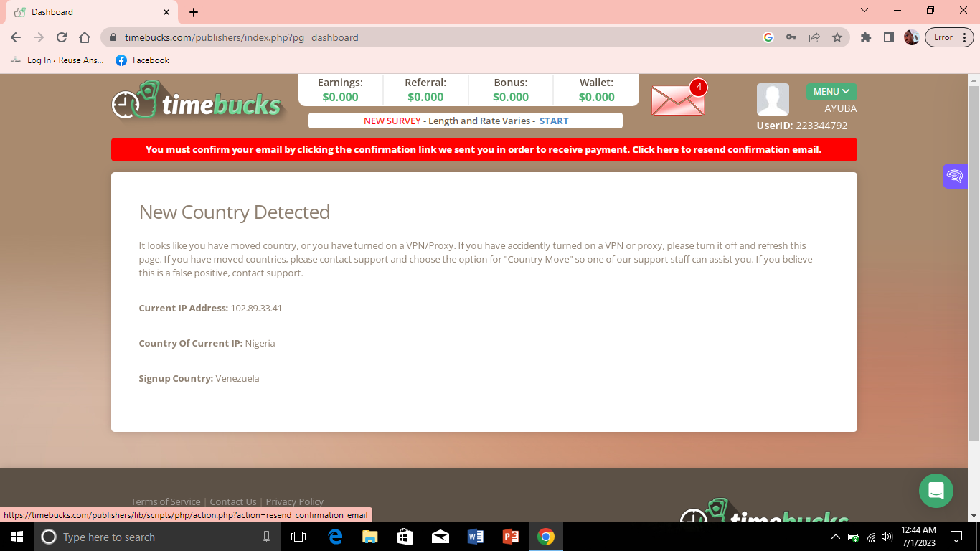
Task: Go back with browser back arrow
Action: 16,37
